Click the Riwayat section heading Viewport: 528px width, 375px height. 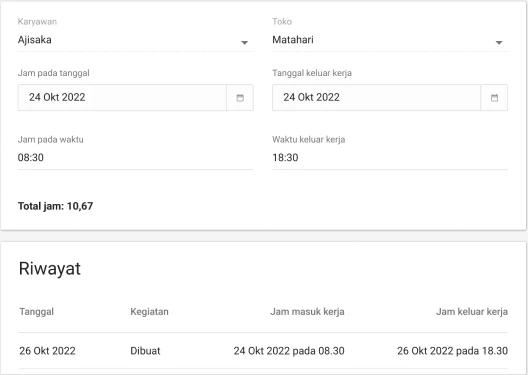[50, 269]
